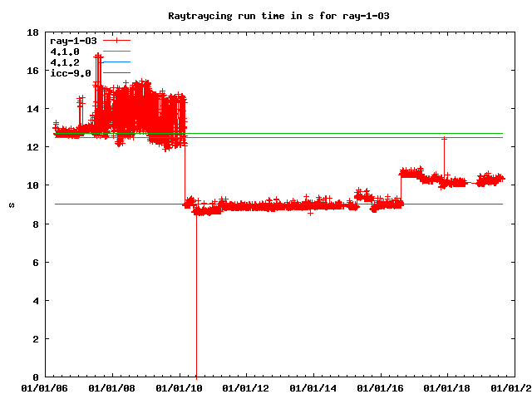
Task: Click the y-axis label 's'
Action: (10, 205)
